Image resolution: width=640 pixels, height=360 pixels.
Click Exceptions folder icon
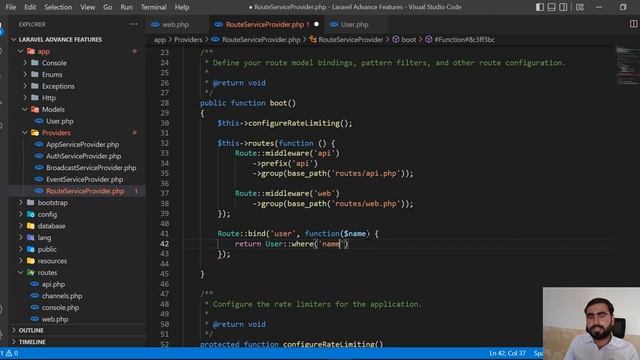(35, 86)
